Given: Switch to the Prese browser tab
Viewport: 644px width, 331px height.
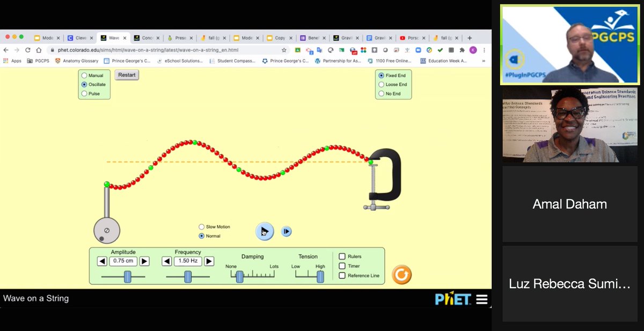Looking at the screenshot, I should coord(180,38).
